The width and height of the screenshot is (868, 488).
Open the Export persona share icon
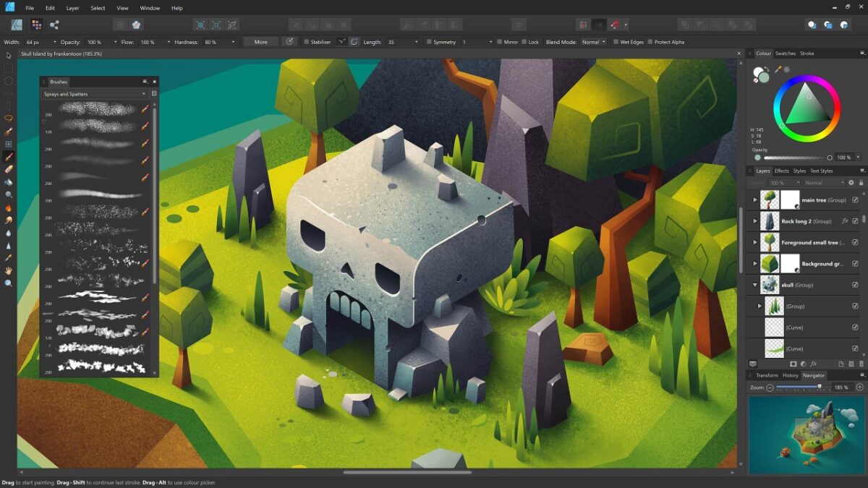54,25
